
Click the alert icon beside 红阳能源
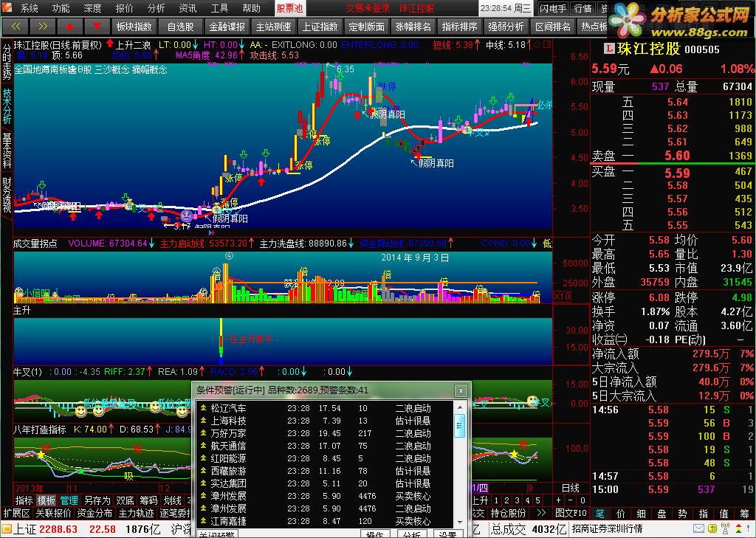point(204,458)
